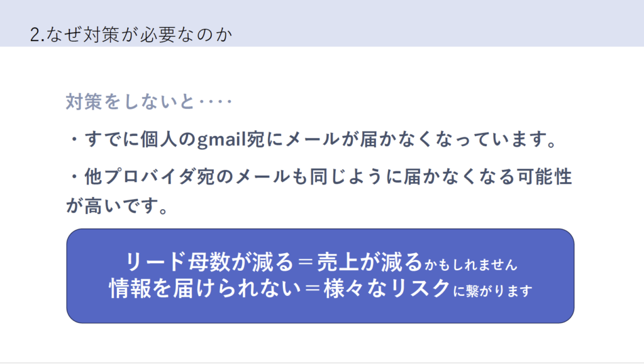Select the text 売上が減る in blue box
This screenshot has width=644, height=364.
370,262
